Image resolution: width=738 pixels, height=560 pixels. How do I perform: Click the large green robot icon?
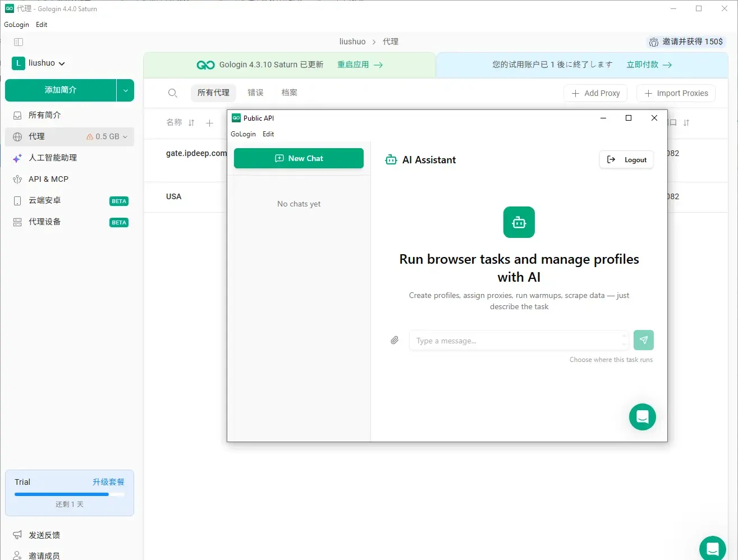point(519,222)
